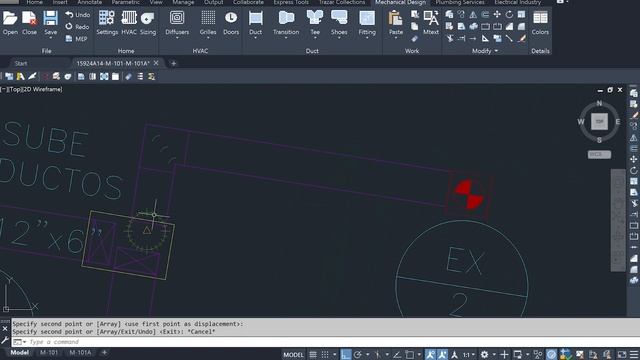Click the Trim scissors icon in Modify panel
This screenshot has height=360, width=640.
click(449, 38)
